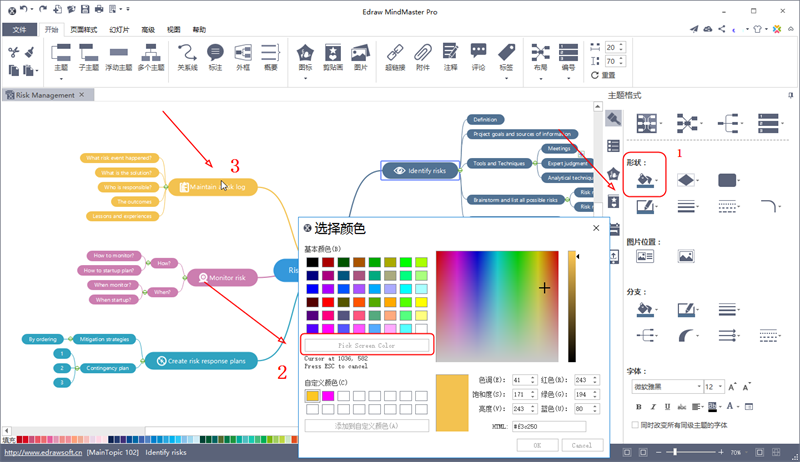Pick the black basic color swatch
This screenshot has width=800, height=462.
(x=312, y=262)
